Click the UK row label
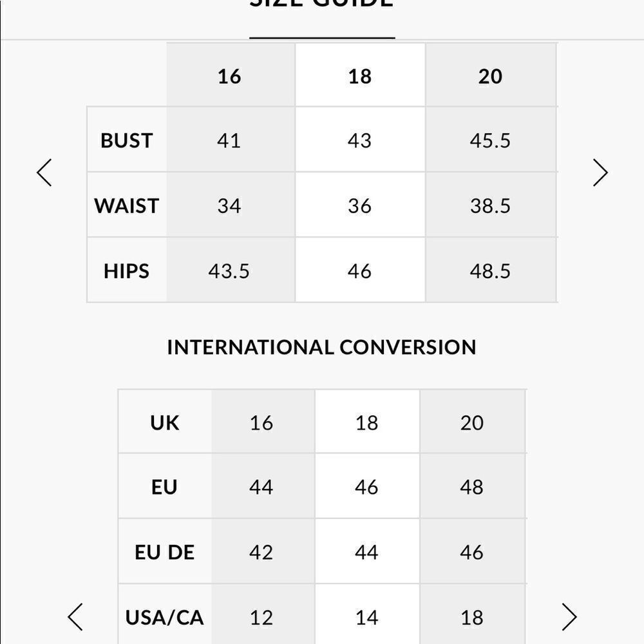 click(x=165, y=422)
